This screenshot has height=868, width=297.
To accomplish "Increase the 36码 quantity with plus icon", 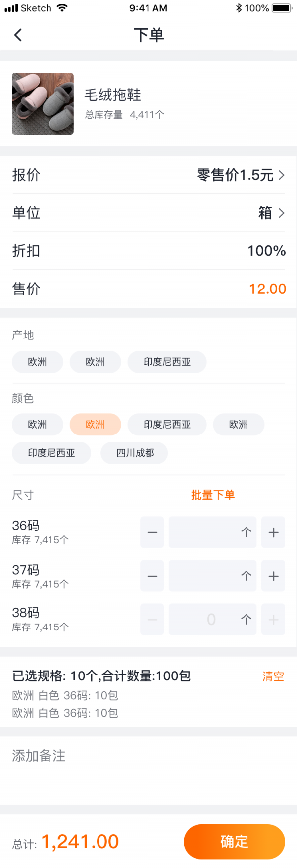I will [273, 532].
